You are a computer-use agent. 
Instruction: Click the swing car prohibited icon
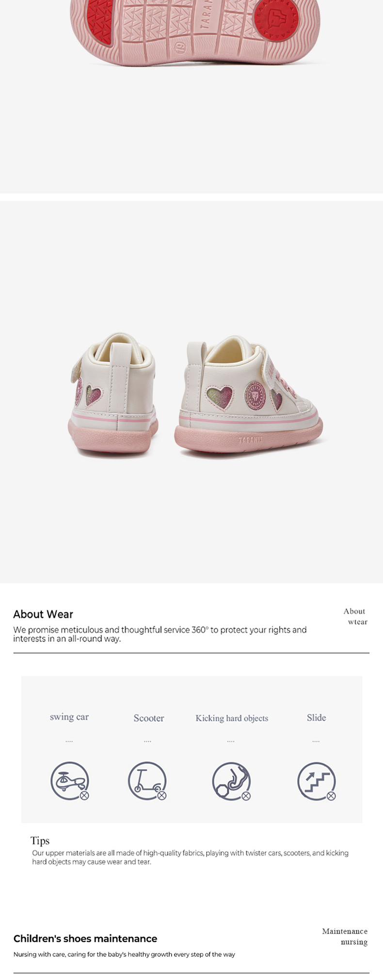pos(70,781)
